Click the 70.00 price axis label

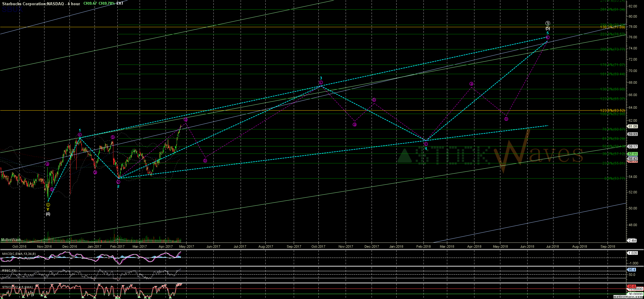click(633, 71)
